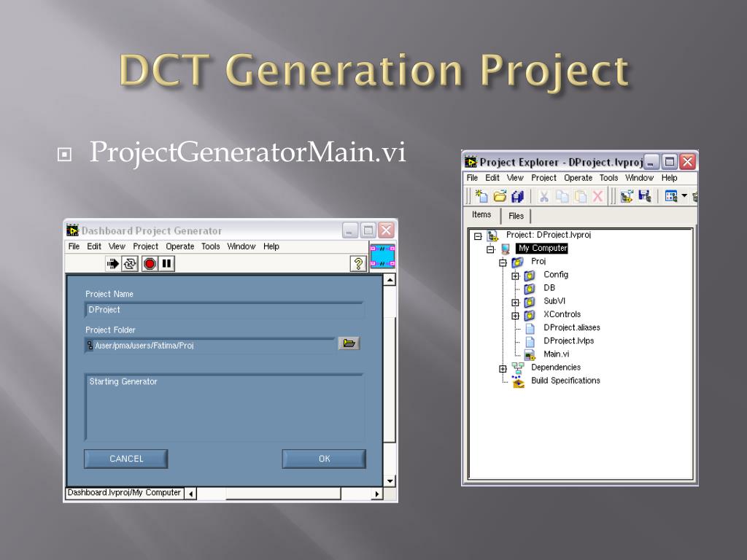This screenshot has height=560, width=747.
Task: Click the Filter View icon in Project Explorer
Action: coord(671,195)
